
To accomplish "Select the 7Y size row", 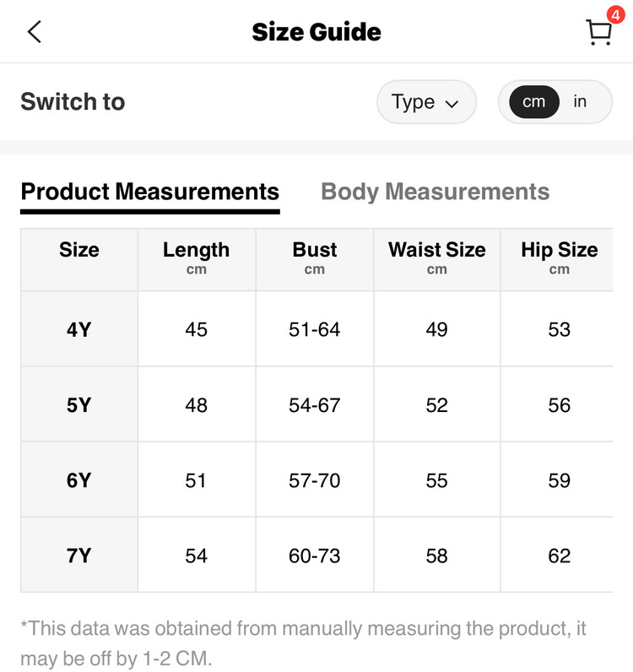I will click(x=316, y=555).
